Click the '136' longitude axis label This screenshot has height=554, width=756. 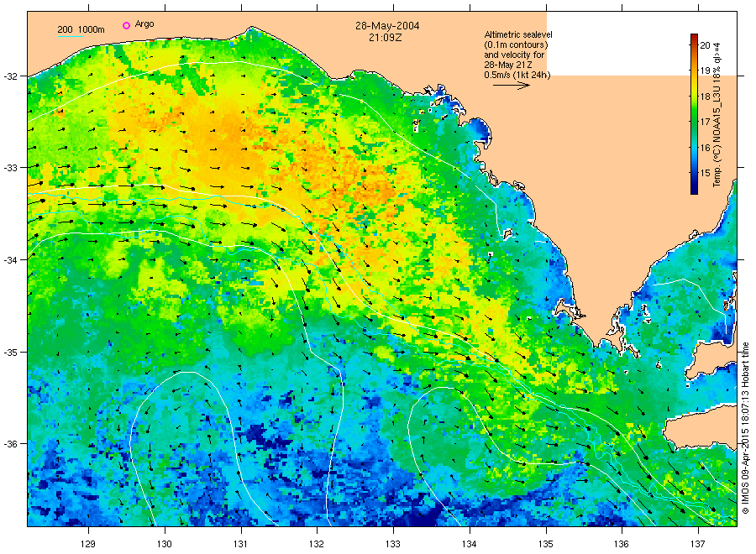click(622, 544)
